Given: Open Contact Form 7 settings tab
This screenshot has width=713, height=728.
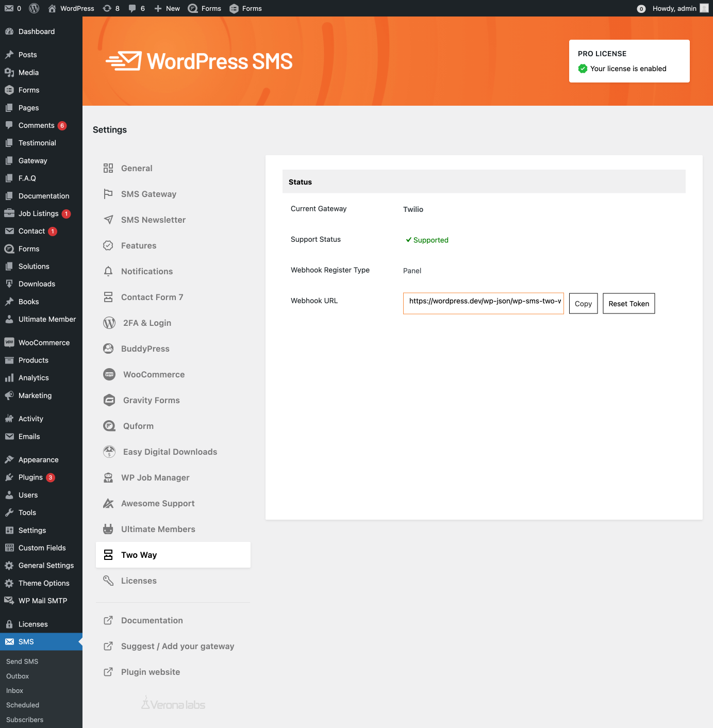Looking at the screenshot, I should click(173, 297).
